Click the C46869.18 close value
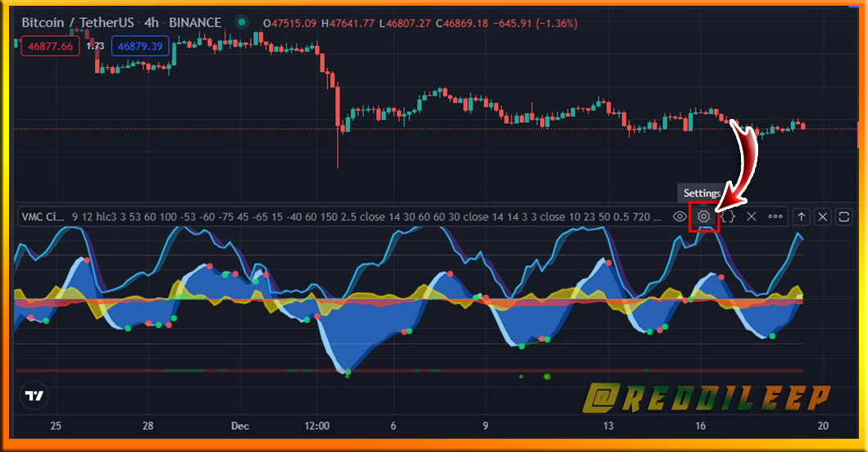Screen dimensions: 868x452 tap(461, 23)
